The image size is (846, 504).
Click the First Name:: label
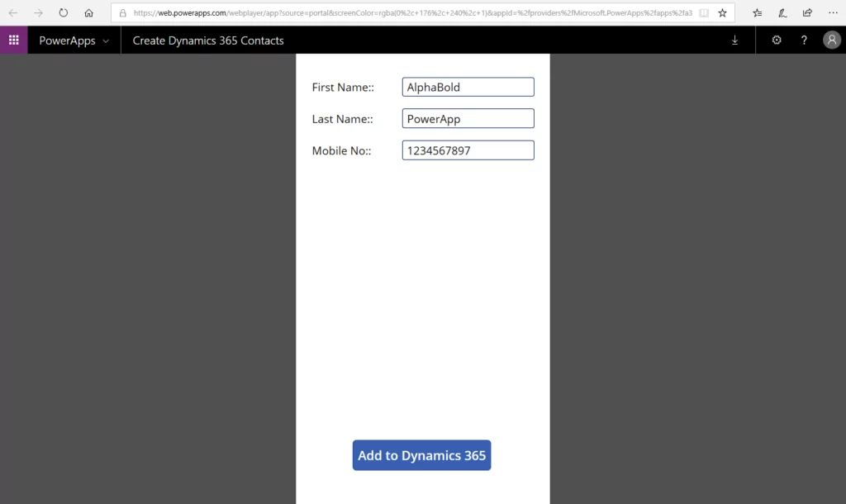[343, 88]
